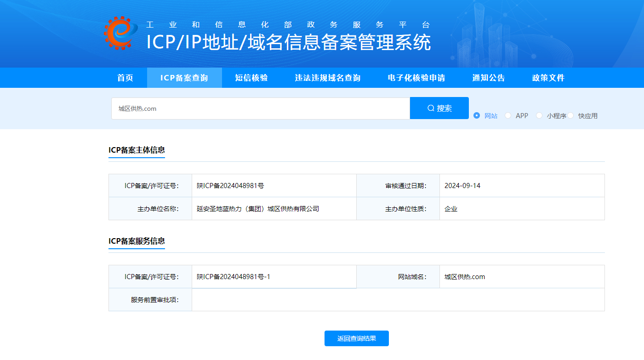This screenshot has height=360, width=644.
Task: Click the ICP备案主体信息 heading
Action: 137,150
